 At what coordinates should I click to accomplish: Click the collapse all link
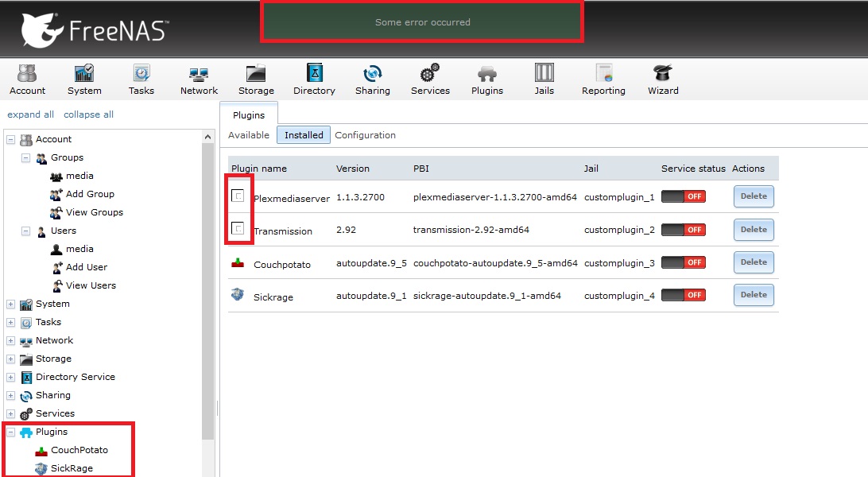[x=88, y=114]
